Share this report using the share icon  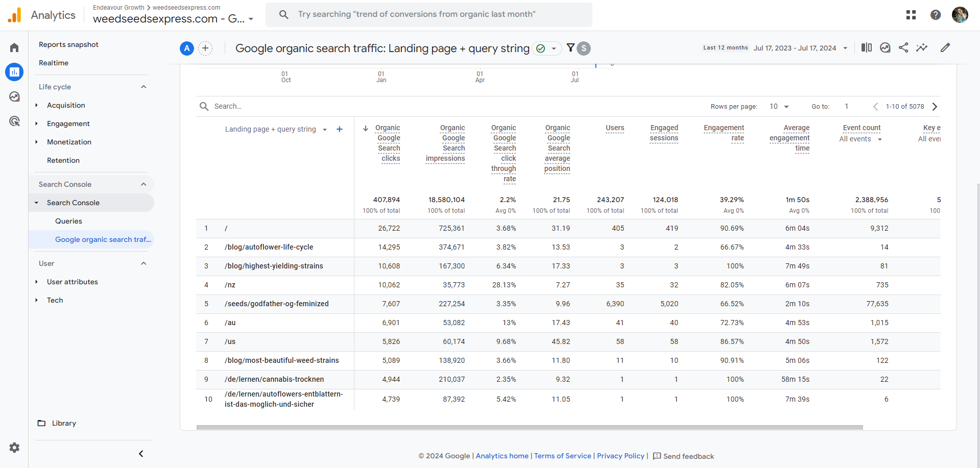coord(903,47)
